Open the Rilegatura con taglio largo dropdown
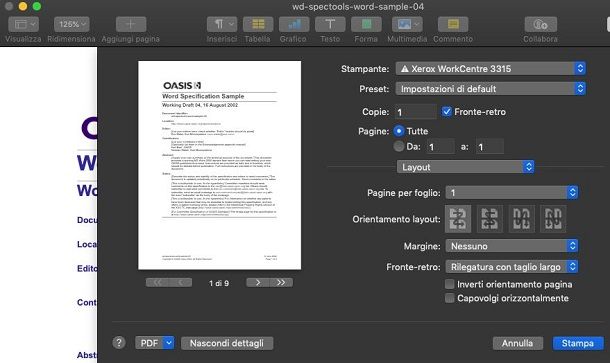The image size is (610, 363). coord(512,267)
